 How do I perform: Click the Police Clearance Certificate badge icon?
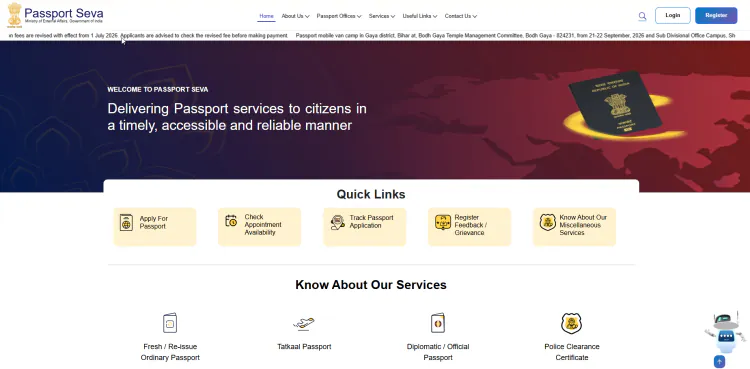(571, 324)
